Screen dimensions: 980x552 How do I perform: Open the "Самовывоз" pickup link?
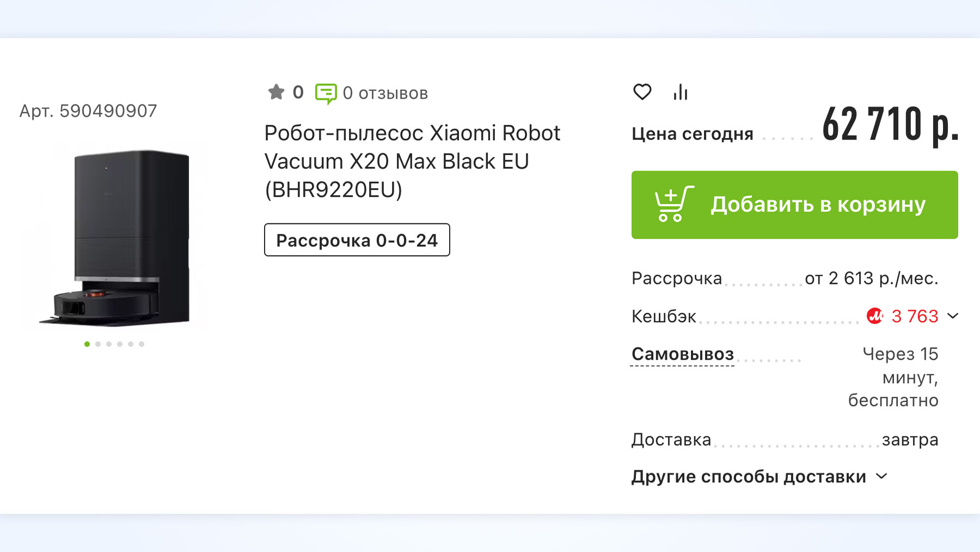683,354
